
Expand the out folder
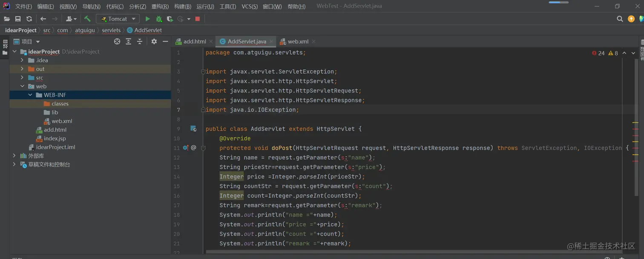coord(22,69)
